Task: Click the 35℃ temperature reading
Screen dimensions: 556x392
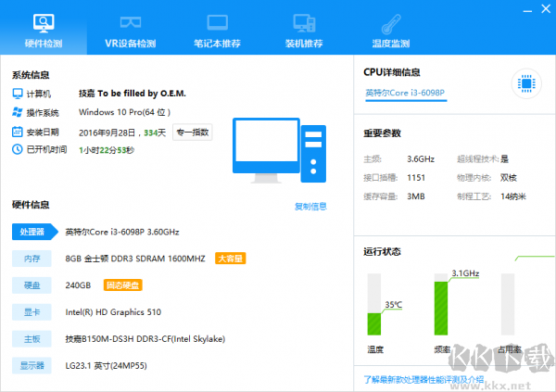Action: click(x=394, y=304)
